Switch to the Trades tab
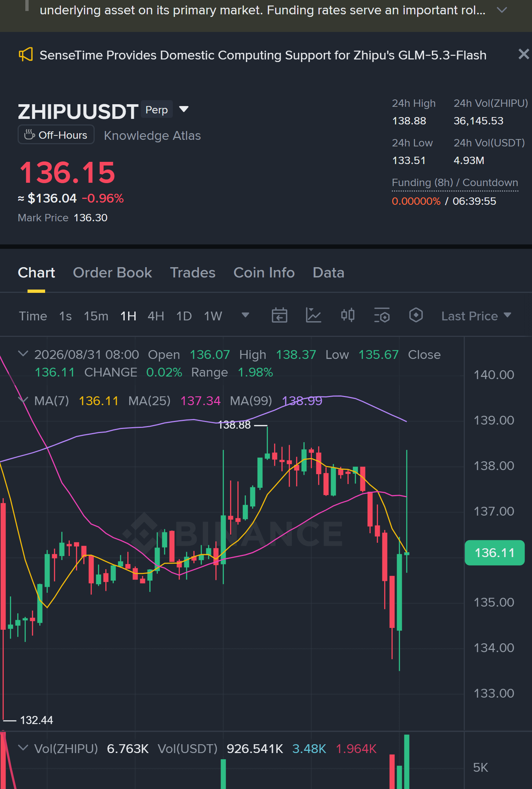The image size is (532, 789). tap(193, 273)
